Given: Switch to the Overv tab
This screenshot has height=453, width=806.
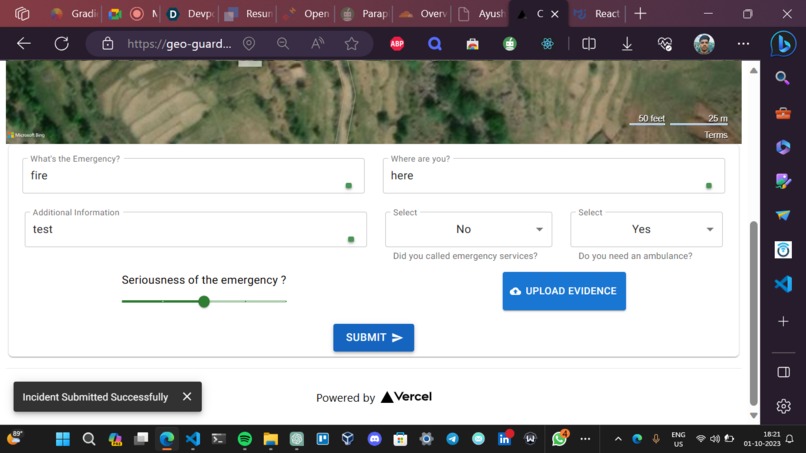Looking at the screenshot, I should [x=423, y=14].
